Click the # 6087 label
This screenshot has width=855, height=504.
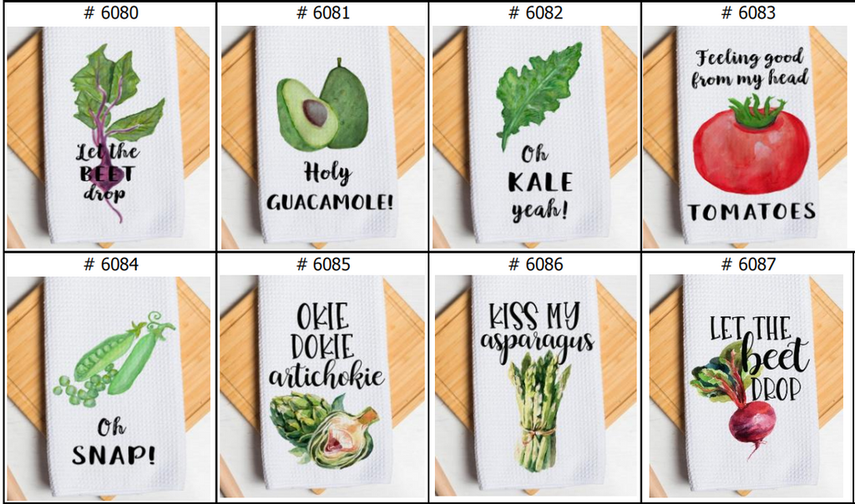click(748, 265)
